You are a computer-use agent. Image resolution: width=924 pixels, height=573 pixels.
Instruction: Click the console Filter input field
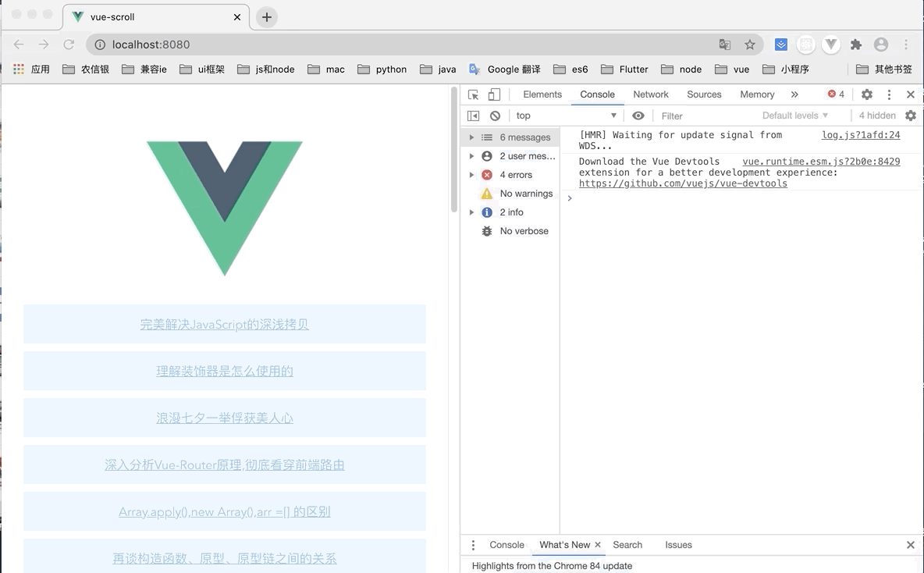707,116
